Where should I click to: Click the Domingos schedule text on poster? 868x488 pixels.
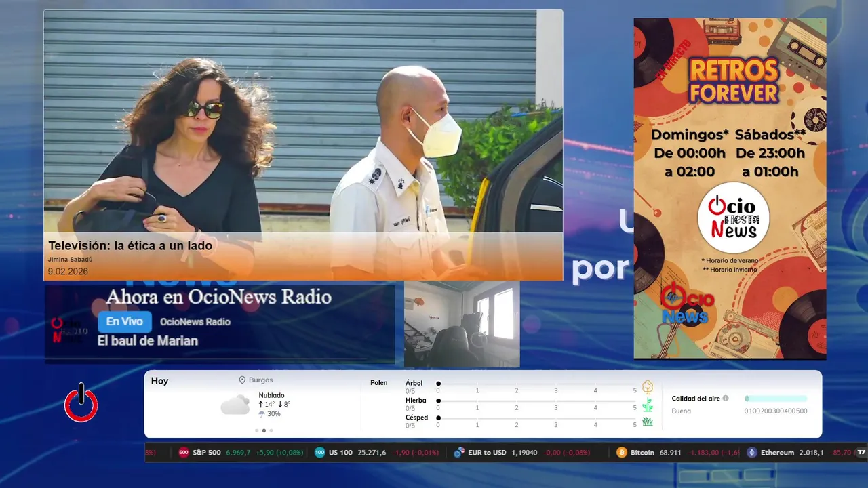690,153
